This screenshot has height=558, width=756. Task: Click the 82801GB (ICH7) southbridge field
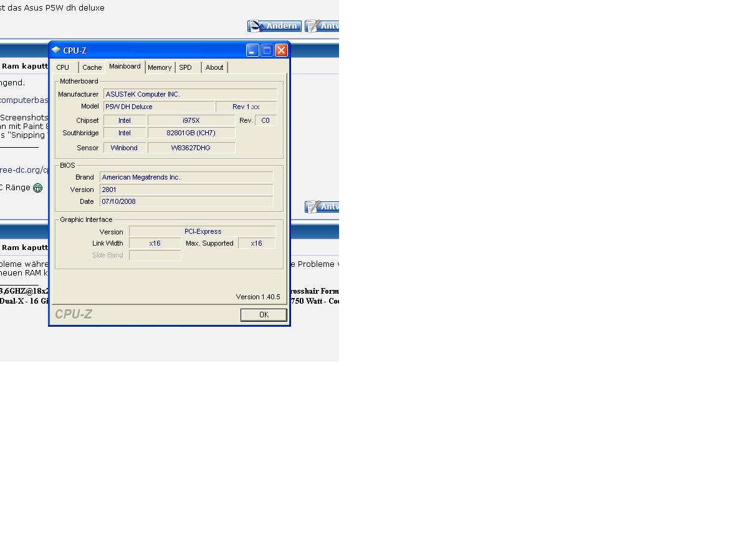pyautogui.click(x=191, y=133)
